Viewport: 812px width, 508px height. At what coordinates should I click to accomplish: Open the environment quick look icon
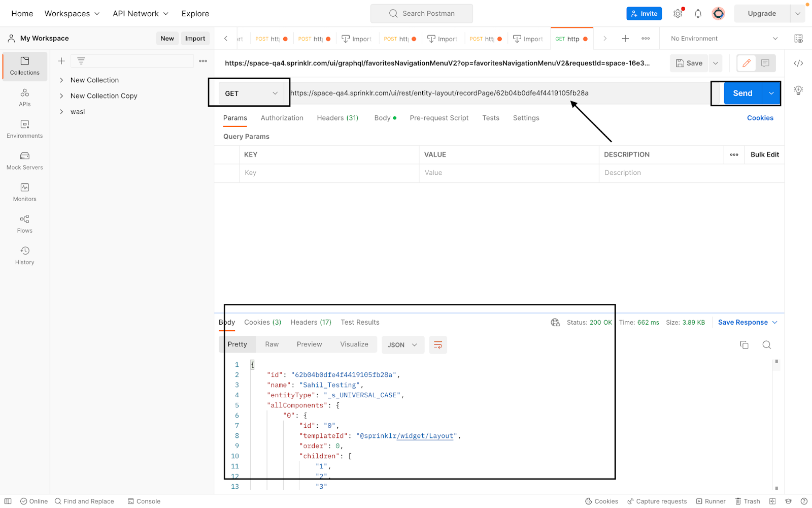pos(798,39)
